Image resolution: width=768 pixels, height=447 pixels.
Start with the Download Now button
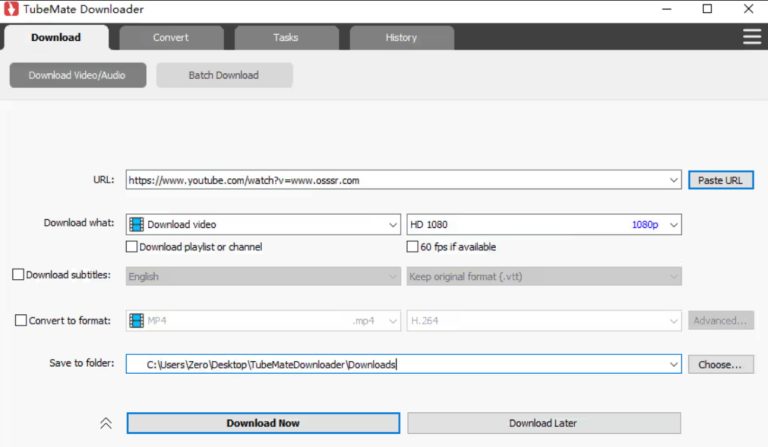[263, 423]
